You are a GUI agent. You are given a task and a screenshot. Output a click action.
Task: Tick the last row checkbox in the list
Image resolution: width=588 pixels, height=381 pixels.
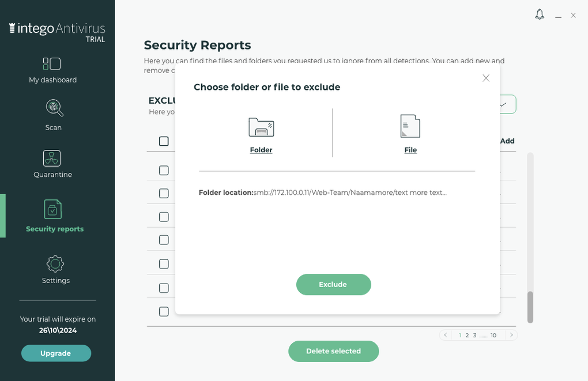point(164,312)
